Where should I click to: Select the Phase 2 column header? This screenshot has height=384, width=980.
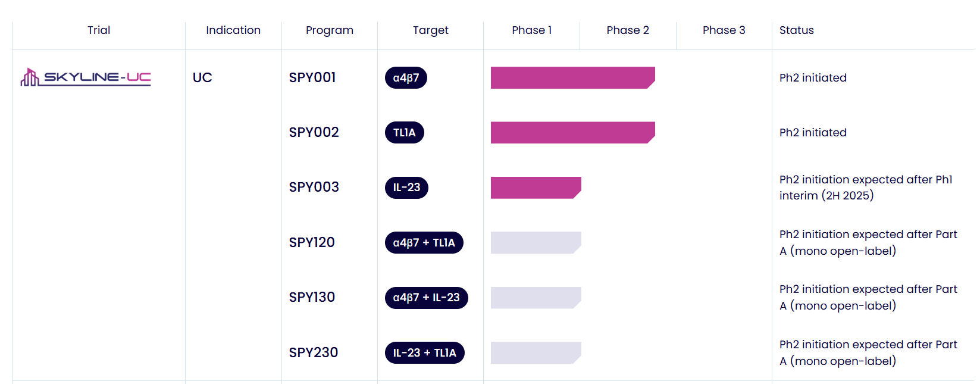628,30
